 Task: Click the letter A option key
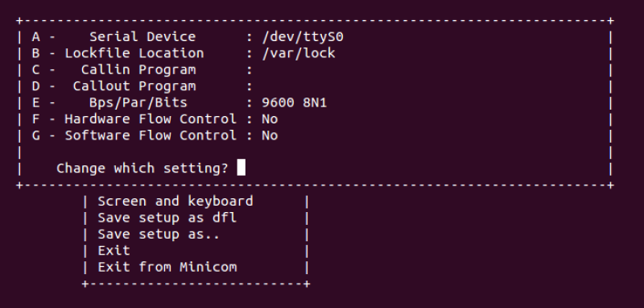pos(35,37)
